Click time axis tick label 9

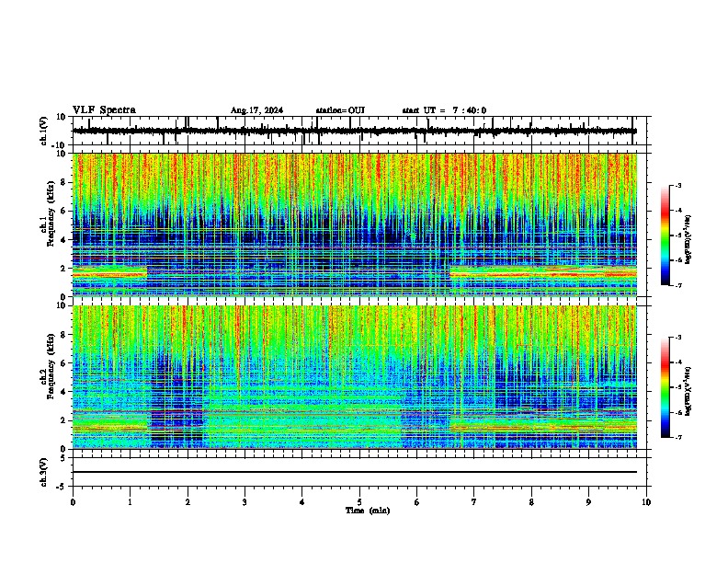[588, 502]
